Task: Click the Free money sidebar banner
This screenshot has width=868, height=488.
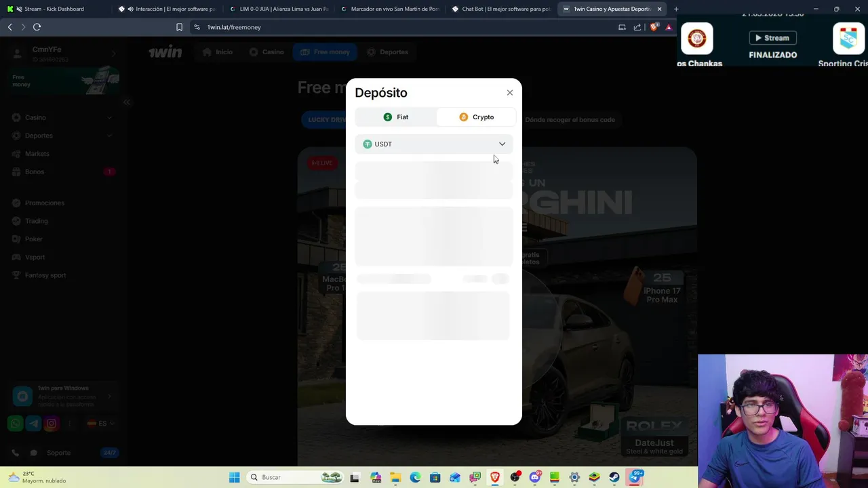Action: (65, 81)
